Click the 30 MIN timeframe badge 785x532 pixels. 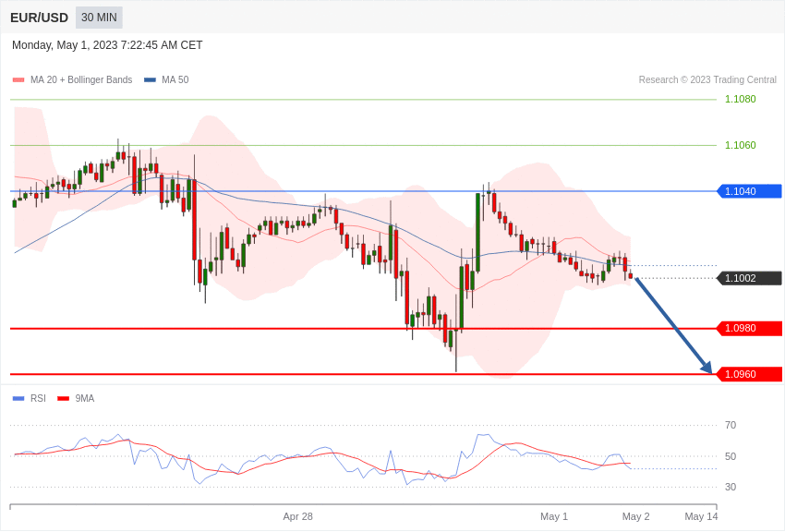coord(99,18)
